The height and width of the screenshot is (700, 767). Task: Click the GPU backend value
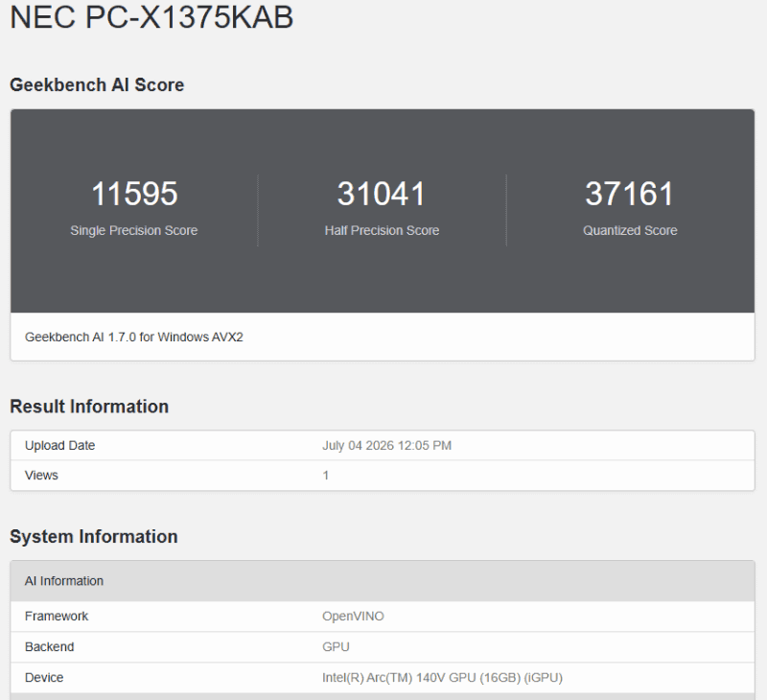[x=336, y=647]
